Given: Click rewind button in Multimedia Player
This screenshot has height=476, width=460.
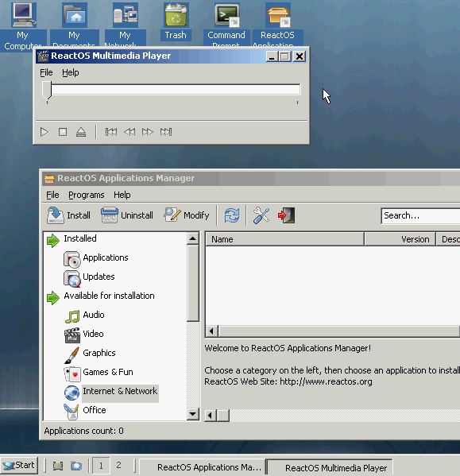Looking at the screenshot, I should tap(129, 132).
